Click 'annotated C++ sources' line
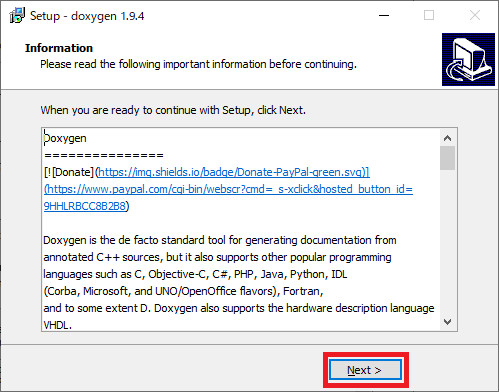Screen dimensions: 499x392 [x=217, y=257]
